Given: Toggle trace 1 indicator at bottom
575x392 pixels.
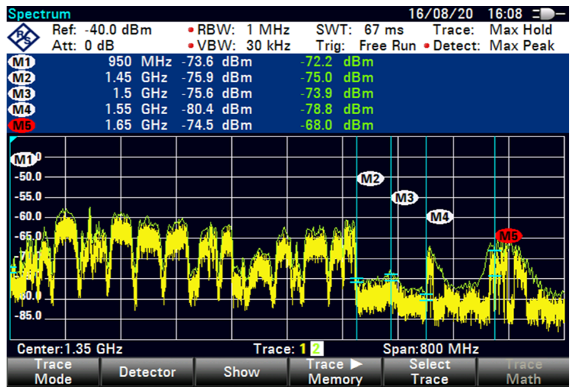Looking at the screenshot, I should tap(303, 349).
